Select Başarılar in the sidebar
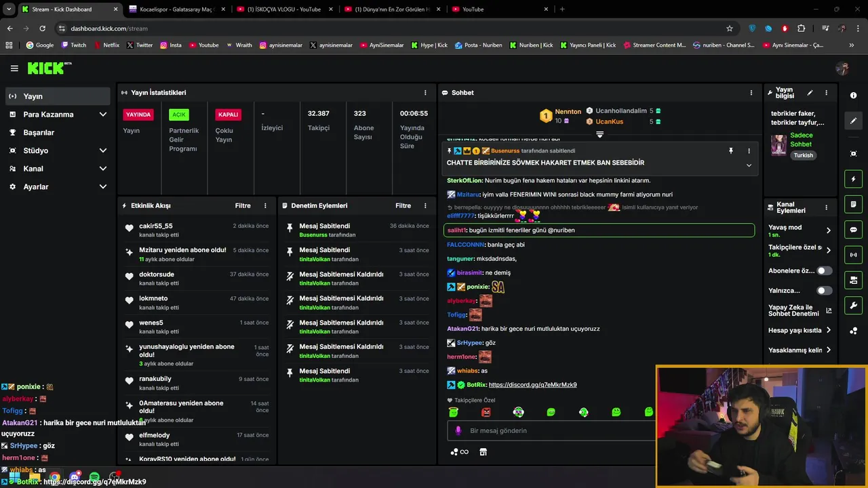Viewport: 868px width, 488px height. click(x=58, y=133)
